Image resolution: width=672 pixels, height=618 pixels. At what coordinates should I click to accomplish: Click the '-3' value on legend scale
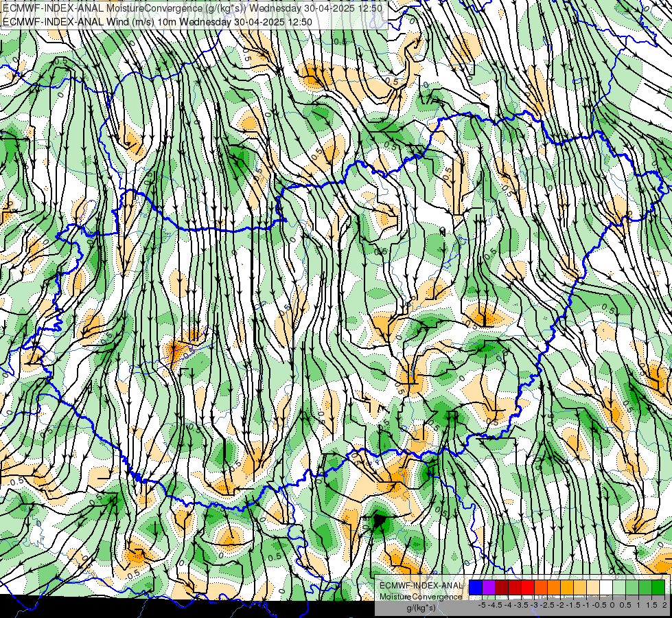(x=535, y=605)
